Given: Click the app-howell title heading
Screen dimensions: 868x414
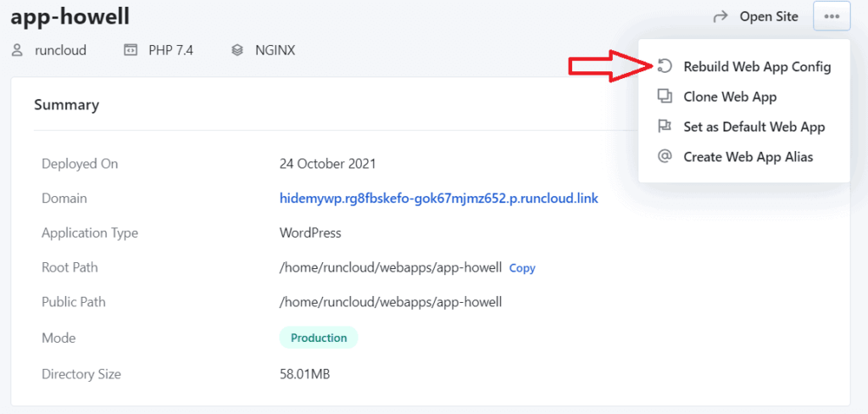Looking at the screenshot, I should 70,16.
